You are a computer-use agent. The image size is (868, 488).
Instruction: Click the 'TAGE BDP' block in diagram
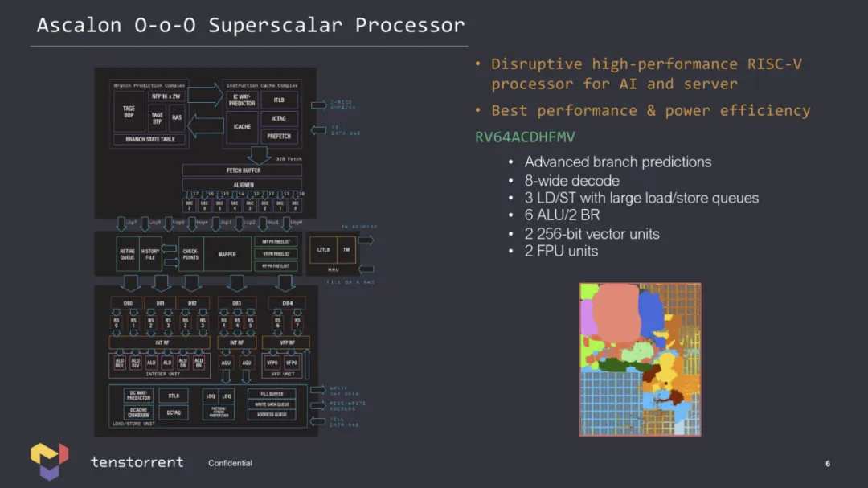point(129,112)
